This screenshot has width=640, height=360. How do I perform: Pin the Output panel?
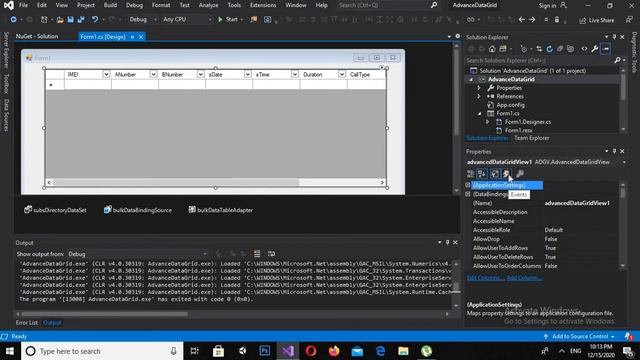(447, 242)
